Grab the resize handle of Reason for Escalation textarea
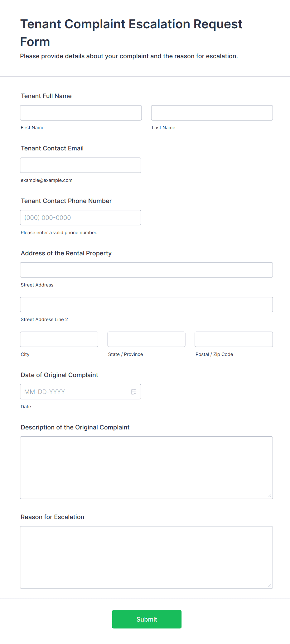Viewport: 290px width, 644px height. tap(270, 585)
